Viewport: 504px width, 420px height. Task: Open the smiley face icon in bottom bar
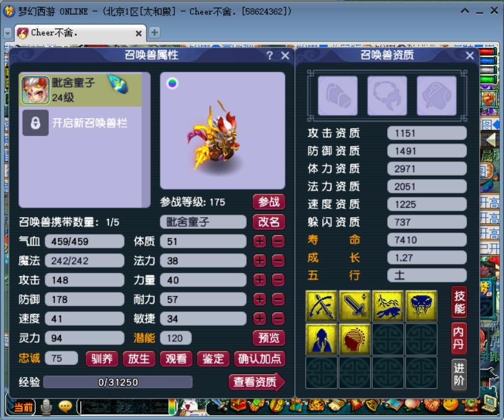[x=450, y=405]
